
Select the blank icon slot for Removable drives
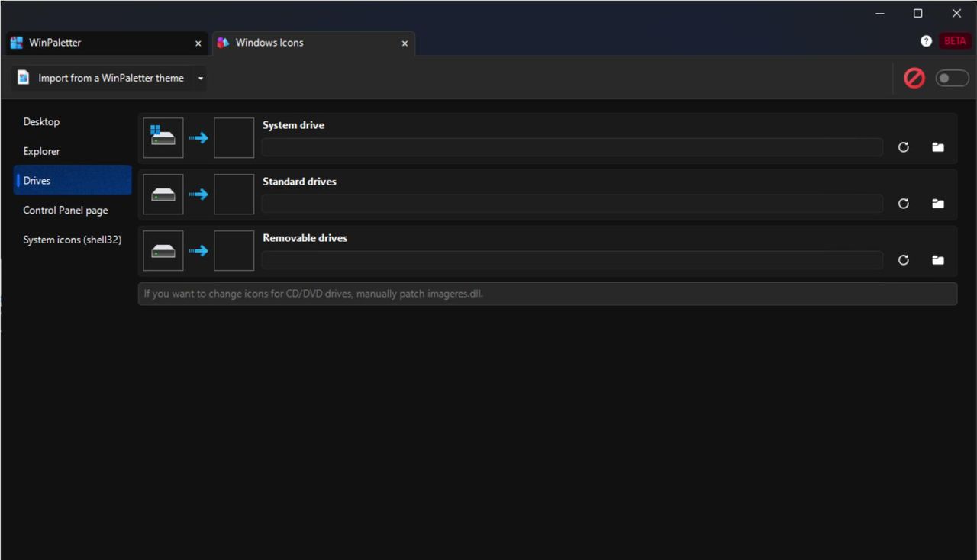pos(234,250)
